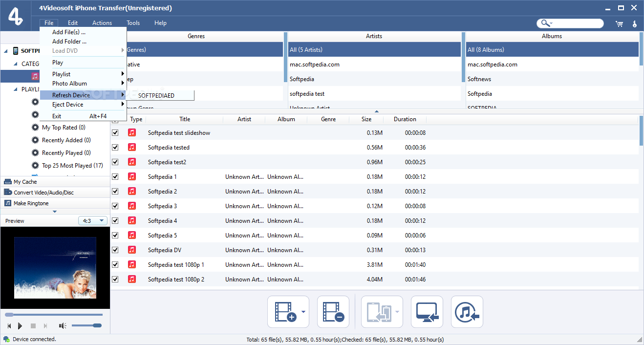Open the Edit menu

(73, 23)
